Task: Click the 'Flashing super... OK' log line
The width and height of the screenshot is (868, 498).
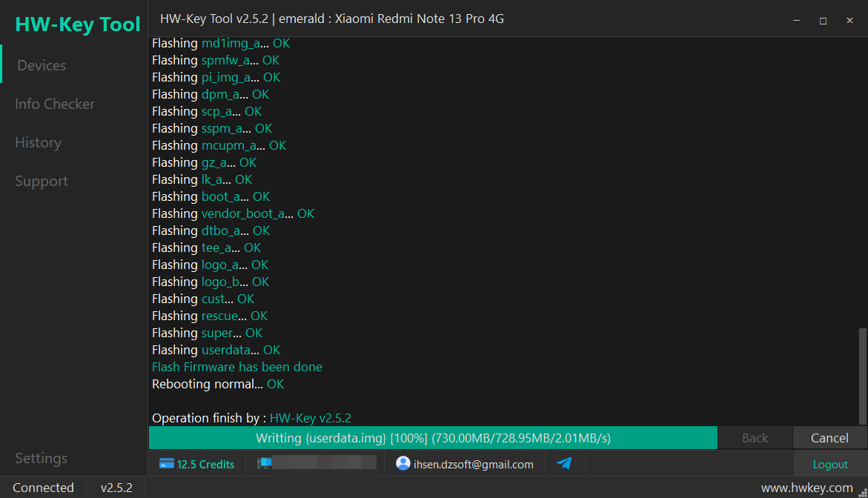Action: coord(207,333)
